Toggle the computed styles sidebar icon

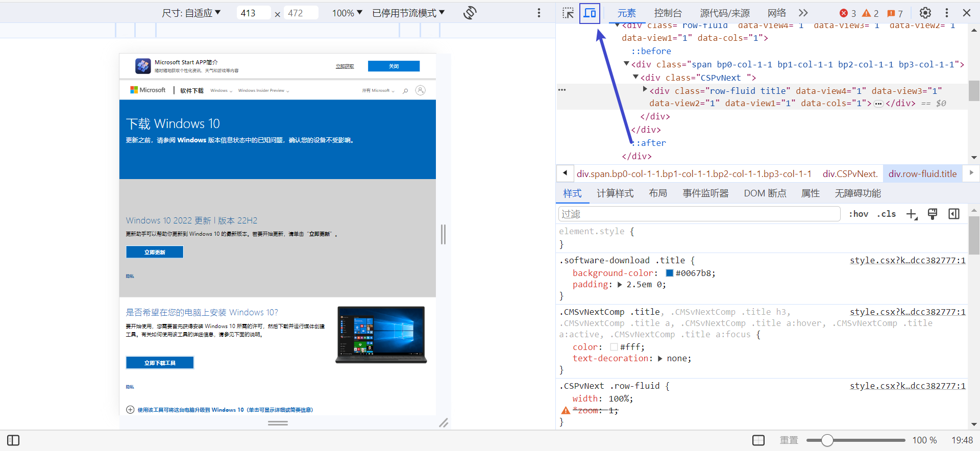954,214
